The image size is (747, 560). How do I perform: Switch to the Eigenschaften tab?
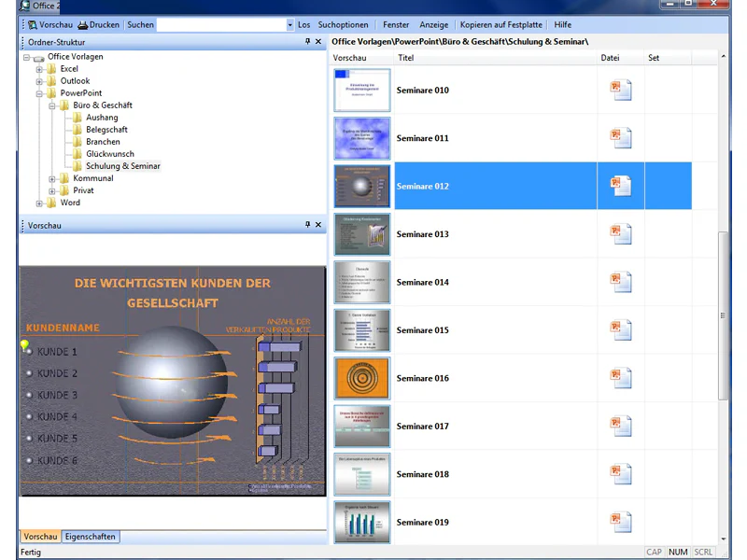90,536
